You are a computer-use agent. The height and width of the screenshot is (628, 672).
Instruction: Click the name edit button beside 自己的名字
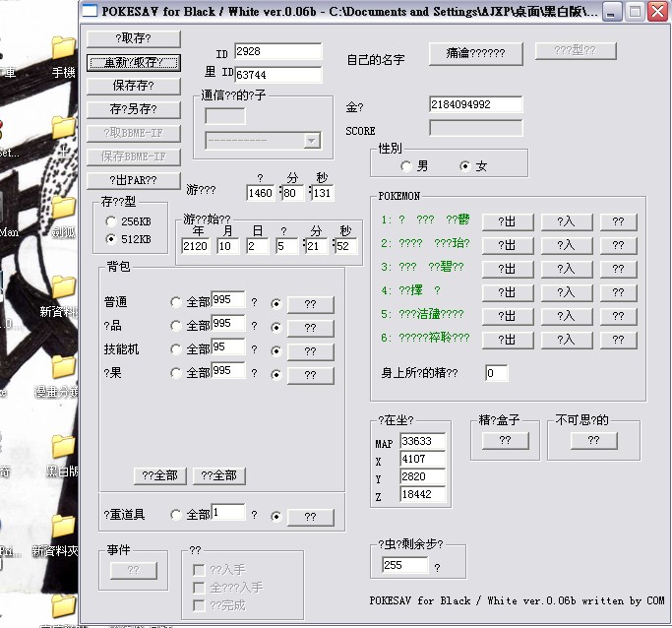point(476,53)
